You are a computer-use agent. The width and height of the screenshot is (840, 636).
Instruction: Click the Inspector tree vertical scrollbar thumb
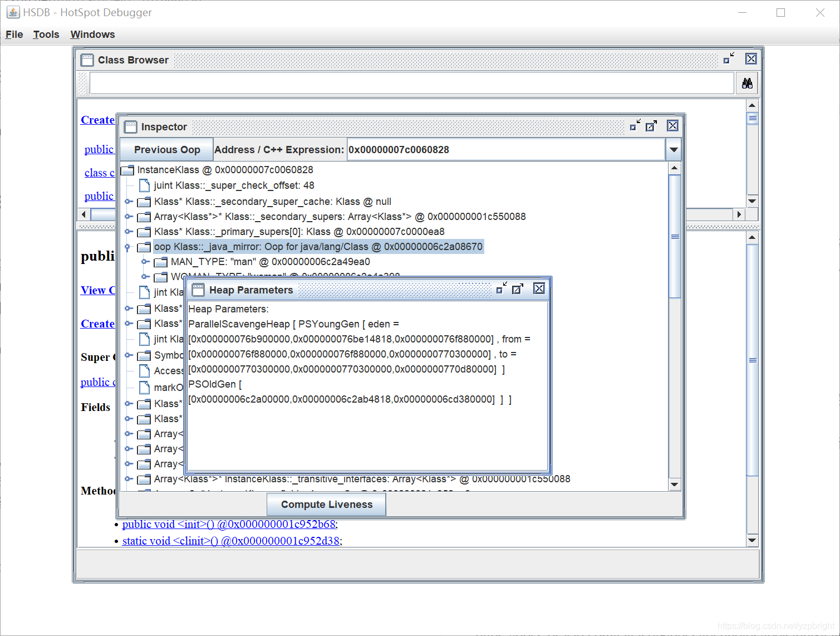[x=675, y=237]
